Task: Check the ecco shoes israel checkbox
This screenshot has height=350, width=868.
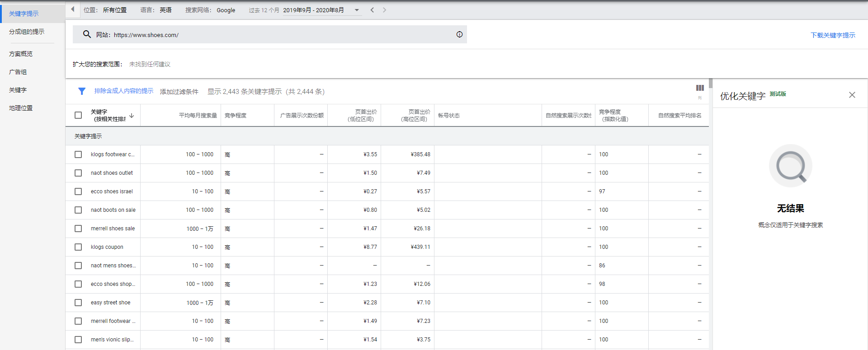Action: click(x=78, y=191)
